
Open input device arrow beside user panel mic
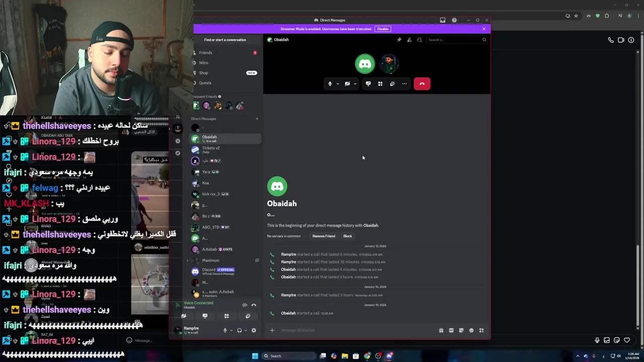pyautogui.click(x=231, y=330)
